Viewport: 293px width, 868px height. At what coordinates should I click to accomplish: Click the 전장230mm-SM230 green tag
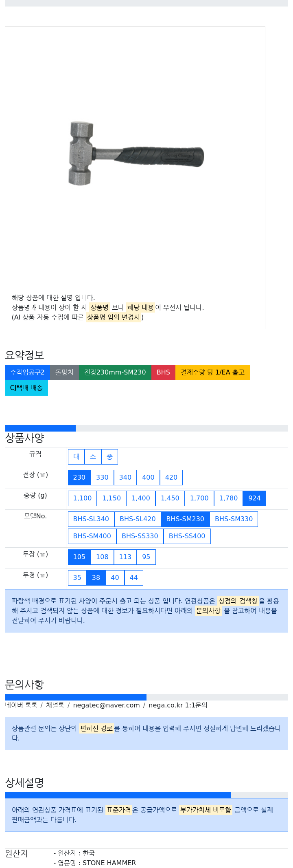point(115,372)
